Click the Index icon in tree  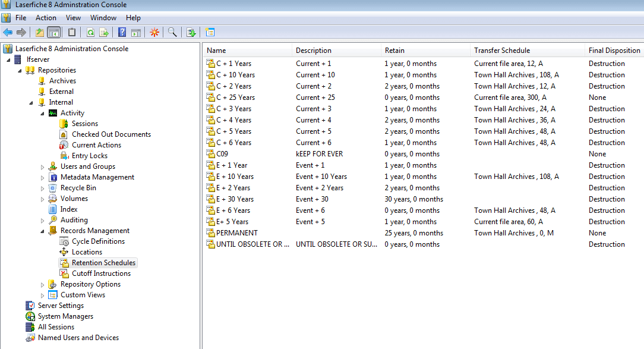point(52,209)
